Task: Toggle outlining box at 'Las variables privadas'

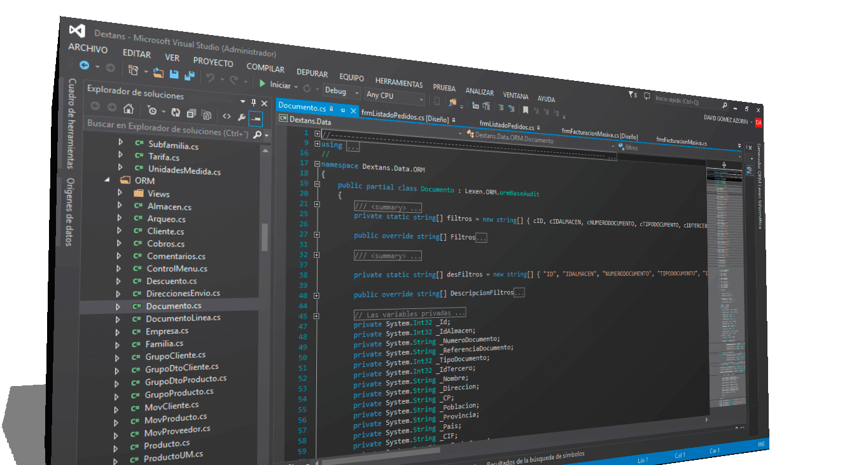Action: click(316, 316)
